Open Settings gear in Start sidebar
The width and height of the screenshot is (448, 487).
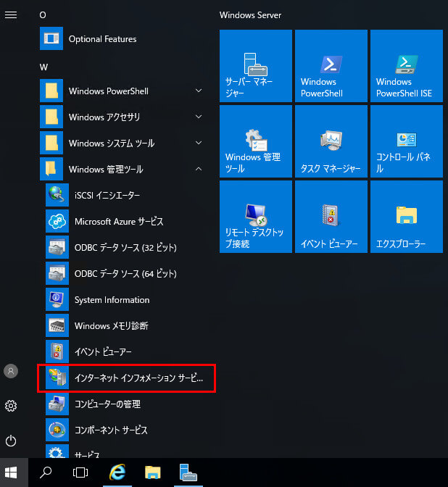[11, 406]
